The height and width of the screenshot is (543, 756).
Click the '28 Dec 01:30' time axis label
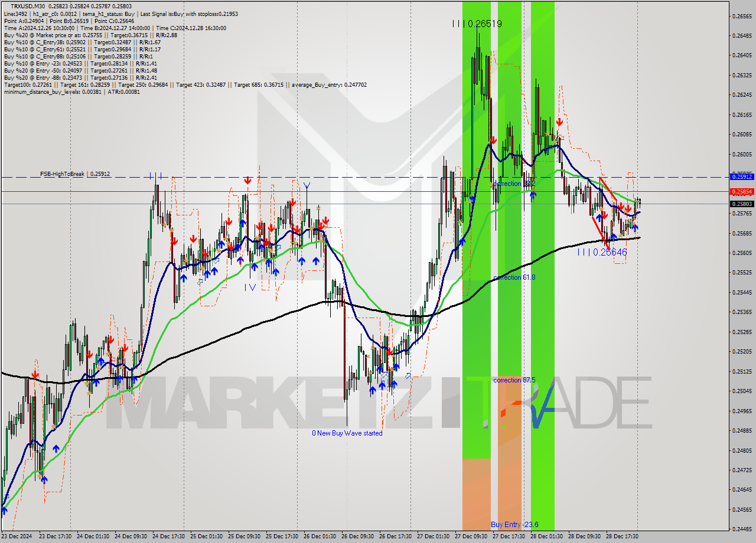(546, 537)
